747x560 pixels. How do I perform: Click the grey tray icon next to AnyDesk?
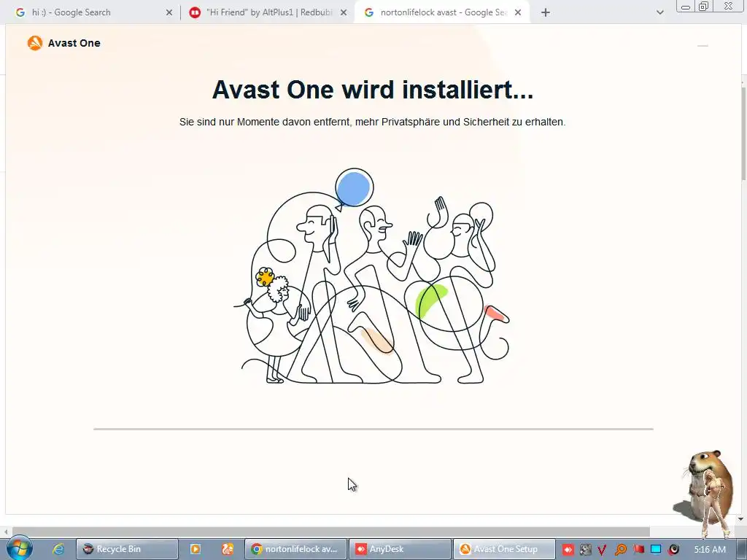586,550
